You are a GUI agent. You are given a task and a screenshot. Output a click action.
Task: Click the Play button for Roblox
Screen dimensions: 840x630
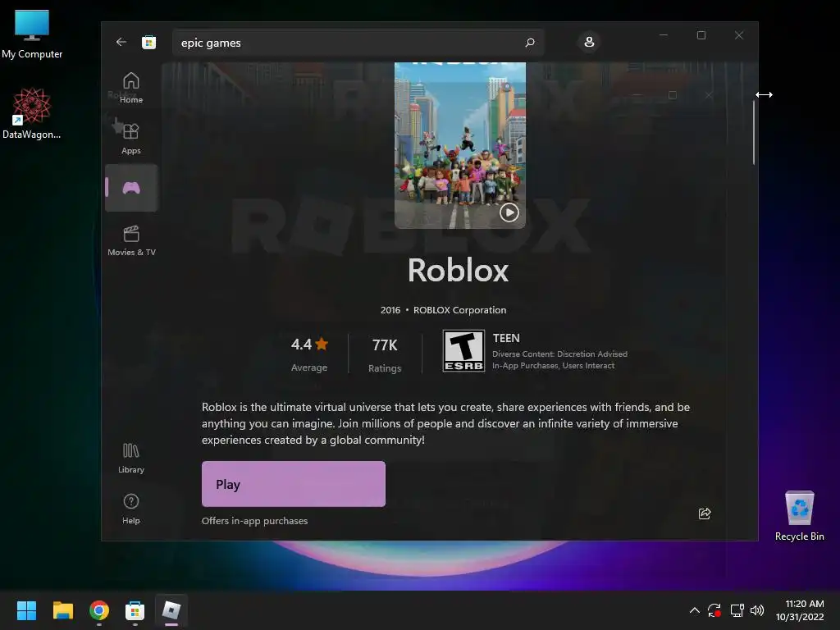coord(294,484)
